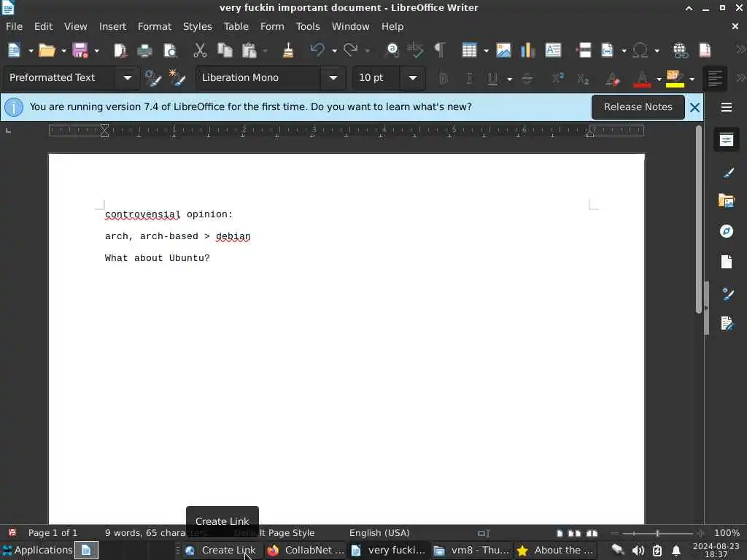This screenshot has width=747, height=560.
Task: Open the Styles menu
Action: click(197, 27)
